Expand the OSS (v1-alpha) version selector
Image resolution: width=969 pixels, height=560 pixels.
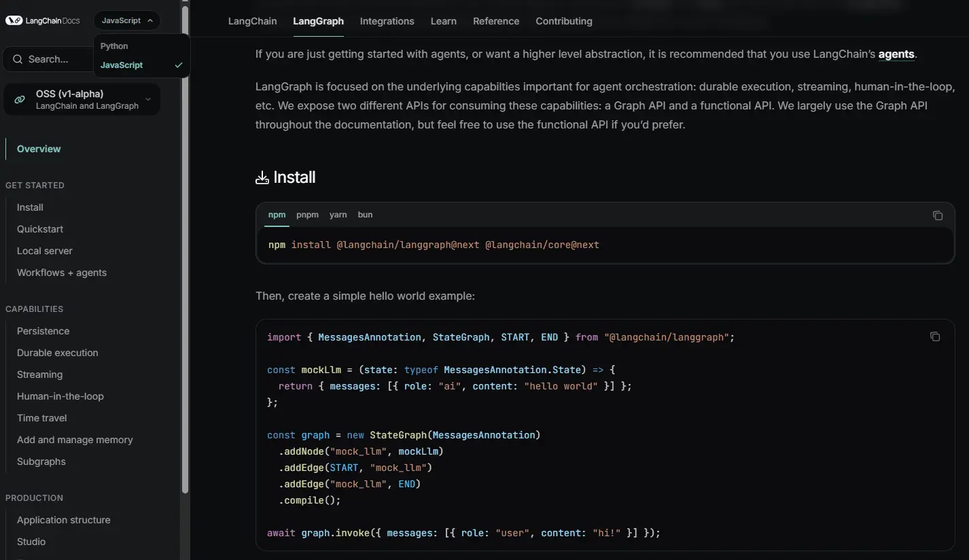pyautogui.click(x=148, y=99)
